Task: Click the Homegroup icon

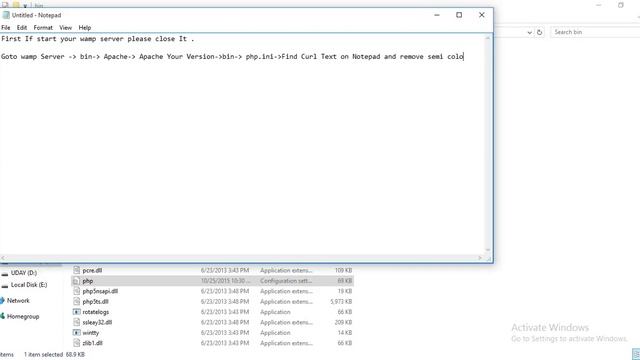Action: click(x=2, y=316)
